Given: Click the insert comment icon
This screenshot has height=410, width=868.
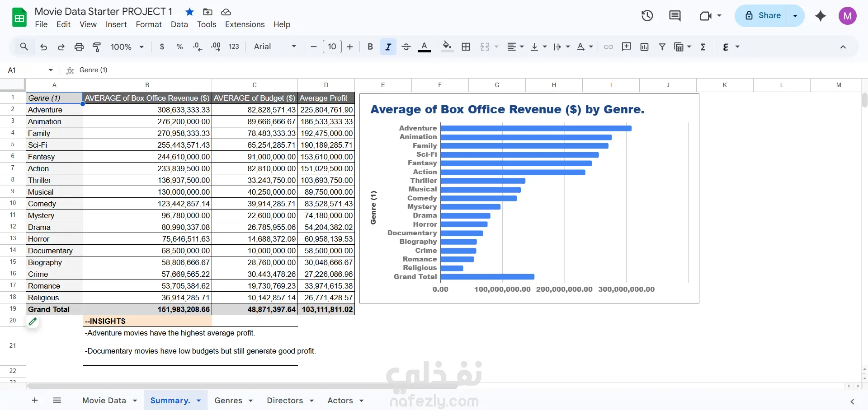Looking at the screenshot, I should point(627,47).
